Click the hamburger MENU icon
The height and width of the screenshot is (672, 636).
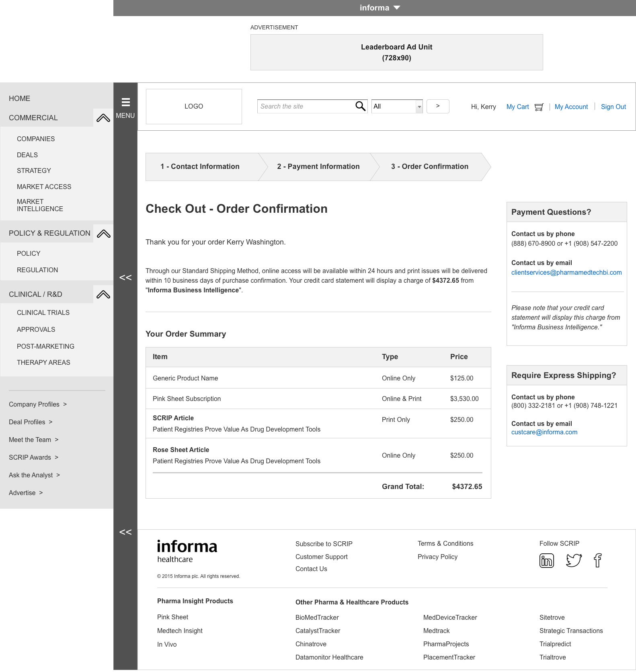pos(125,102)
